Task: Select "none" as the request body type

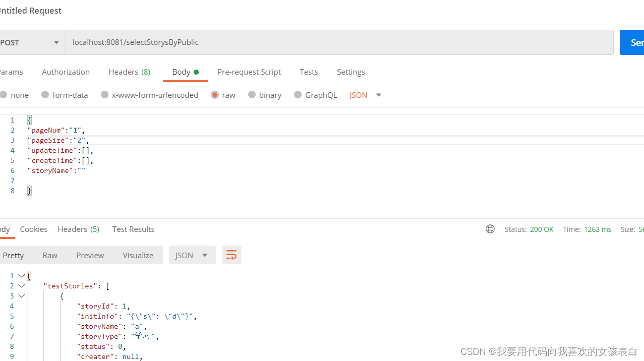Action: point(15,94)
